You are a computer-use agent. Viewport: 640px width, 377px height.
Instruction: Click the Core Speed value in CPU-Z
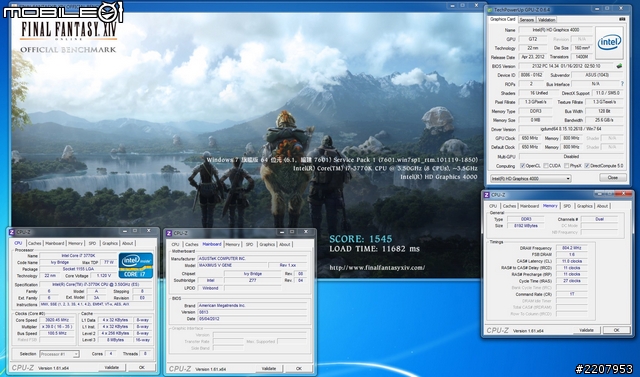pos(57,320)
